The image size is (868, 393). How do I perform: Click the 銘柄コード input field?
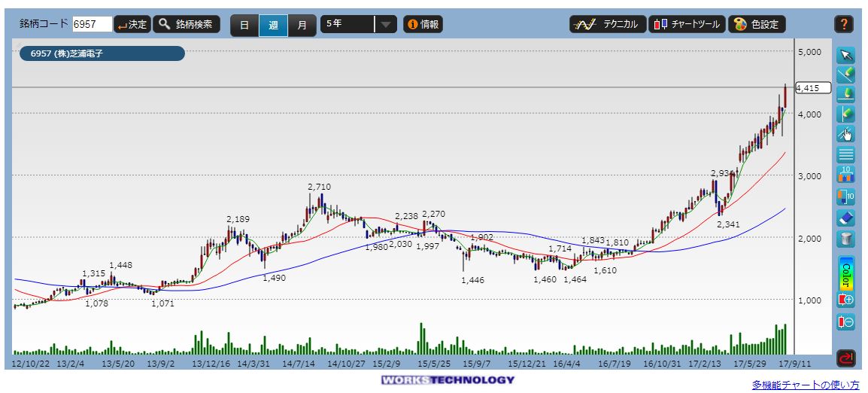click(x=92, y=25)
